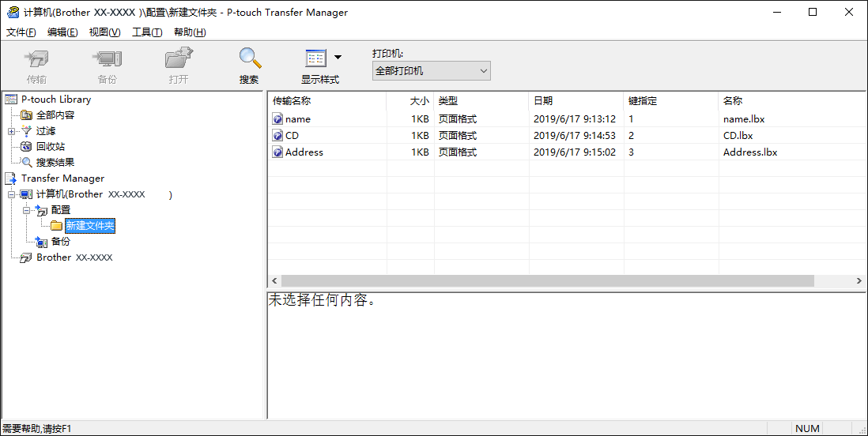Open the 文件(F) menu
Screen dimensions: 868x436
[x=21, y=32]
